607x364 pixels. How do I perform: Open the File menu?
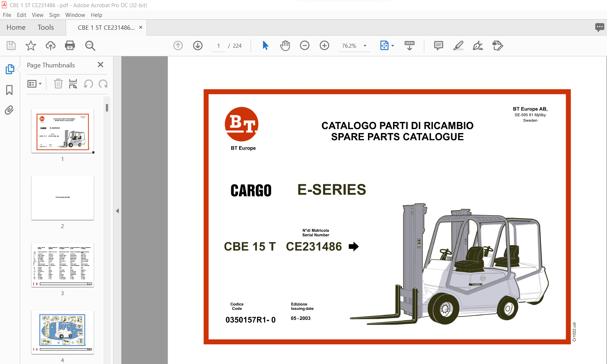[x=7, y=15]
